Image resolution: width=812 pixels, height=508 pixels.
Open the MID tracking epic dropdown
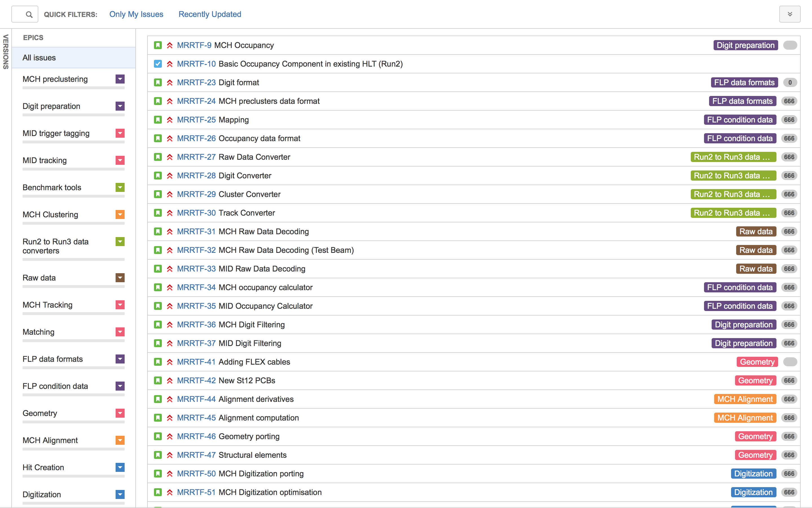[120, 160]
